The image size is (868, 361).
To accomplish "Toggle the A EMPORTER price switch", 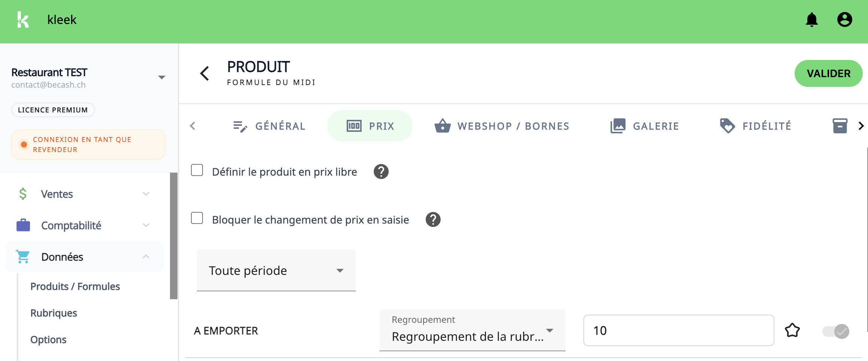I will click(x=836, y=331).
